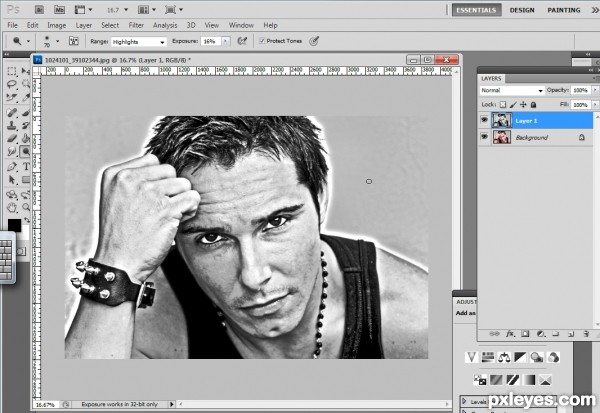Select the Pen tool
The height and width of the screenshot is (413, 600).
coord(12,166)
